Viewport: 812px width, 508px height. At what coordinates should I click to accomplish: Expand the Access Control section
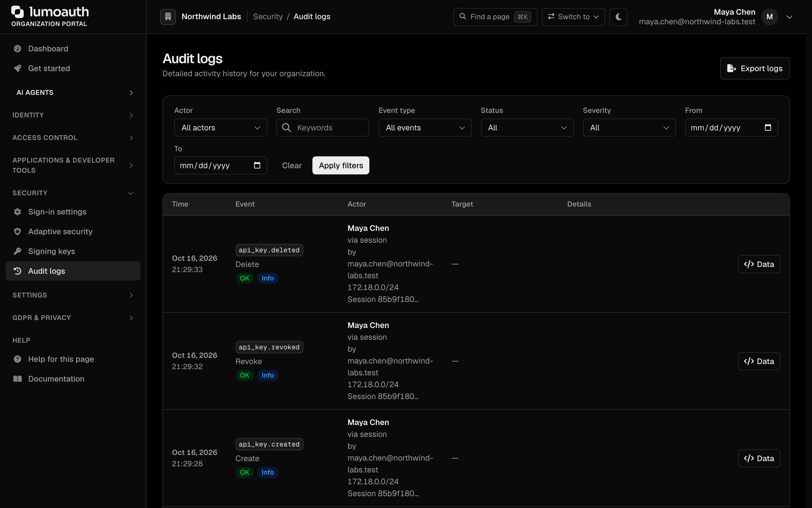pyautogui.click(x=73, y=138)
